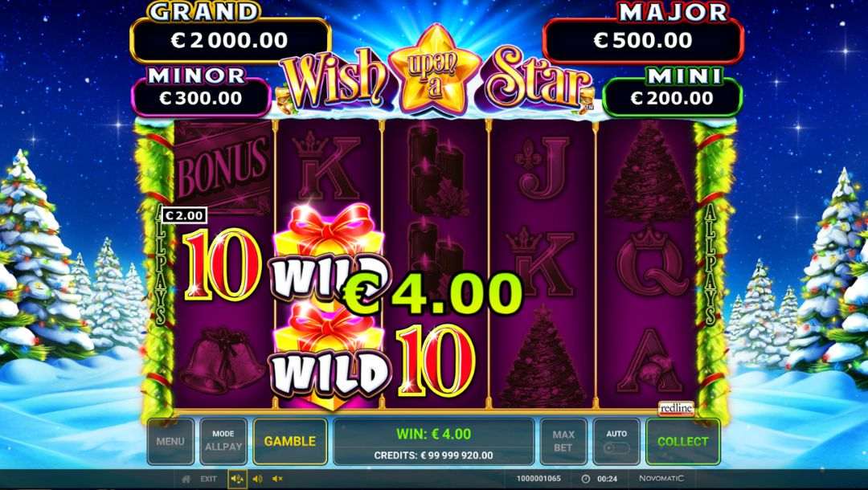Hit the GAMBLE button
The width and height of the screenshot is (868, 490).
[290, 441]
